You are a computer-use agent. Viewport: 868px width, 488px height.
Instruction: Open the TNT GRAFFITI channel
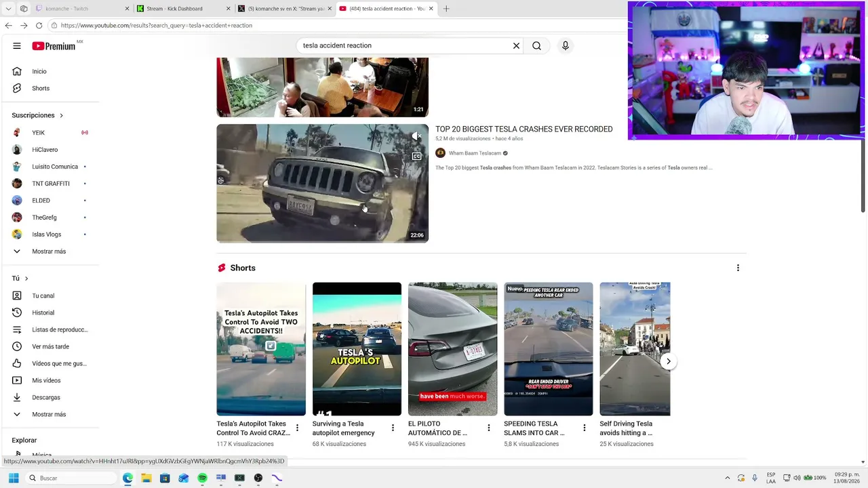(x=51, y=184)
